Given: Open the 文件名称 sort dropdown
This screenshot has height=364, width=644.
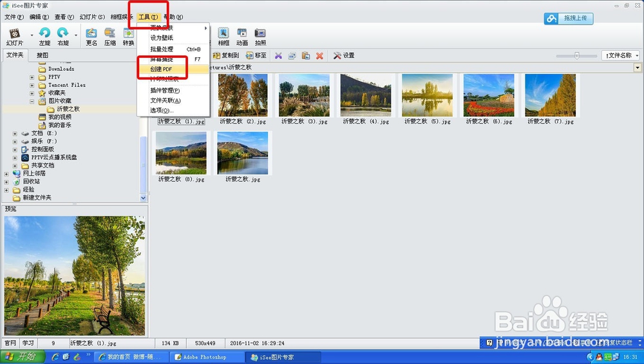Looking at the screenshot, I should point(620,55).
